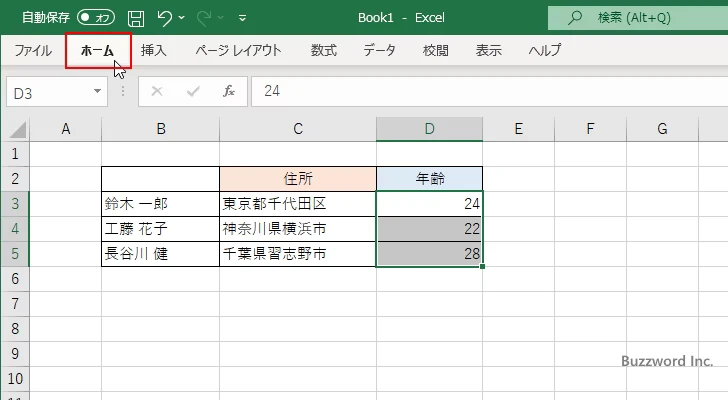The width and height of the screenshot is (728, 400).
Task: Click the Insert Function fx icon
Action: [x=229, y=91]
